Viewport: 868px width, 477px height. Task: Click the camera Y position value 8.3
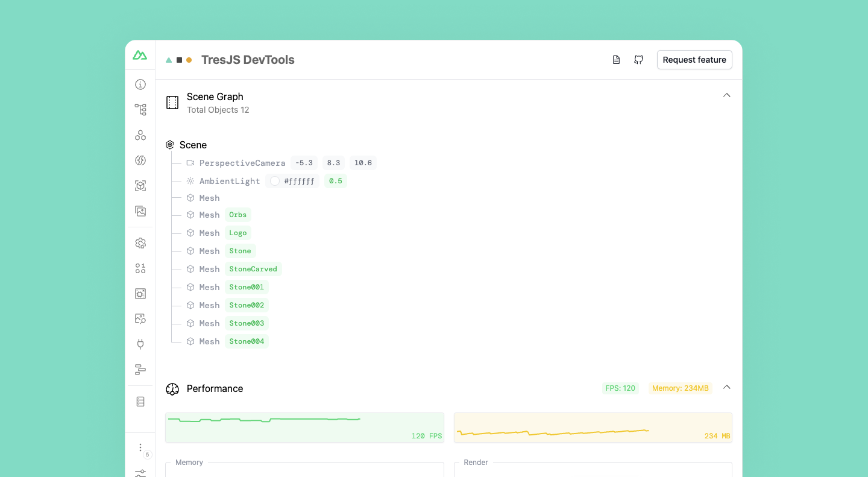tap(333, 163)
